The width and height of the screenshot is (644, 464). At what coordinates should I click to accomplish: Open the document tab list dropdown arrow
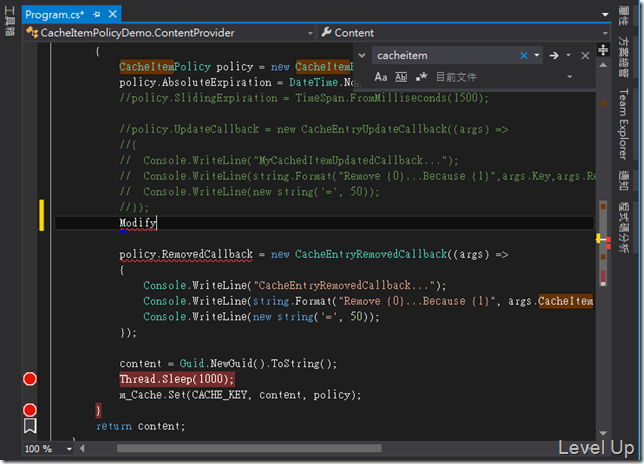coord(605,15)
